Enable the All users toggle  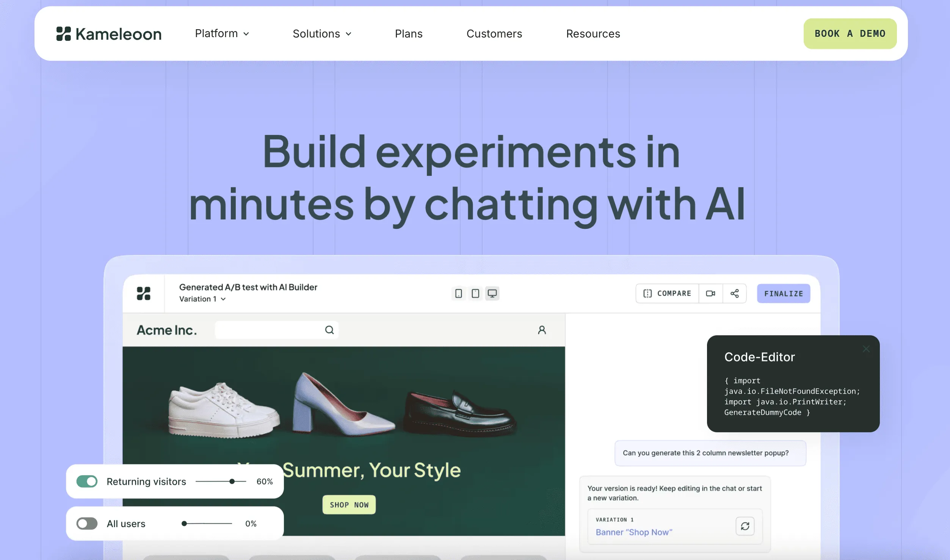point(87,524)
